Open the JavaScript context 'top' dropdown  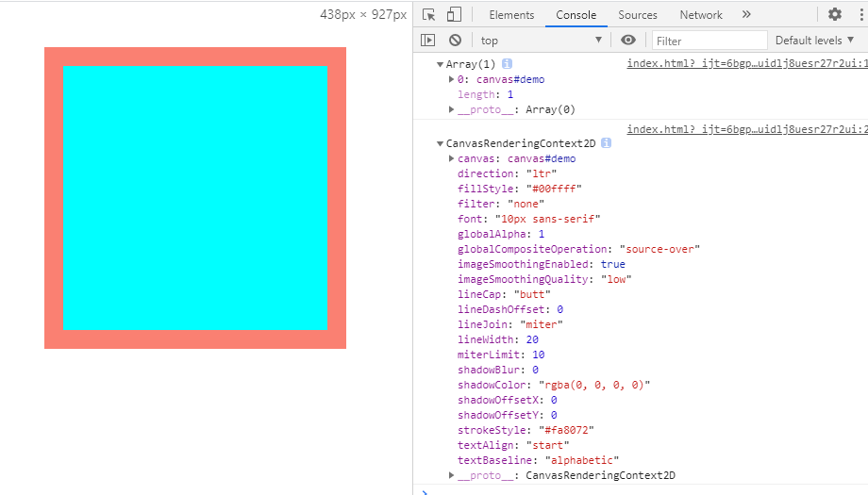pos(542,41)
